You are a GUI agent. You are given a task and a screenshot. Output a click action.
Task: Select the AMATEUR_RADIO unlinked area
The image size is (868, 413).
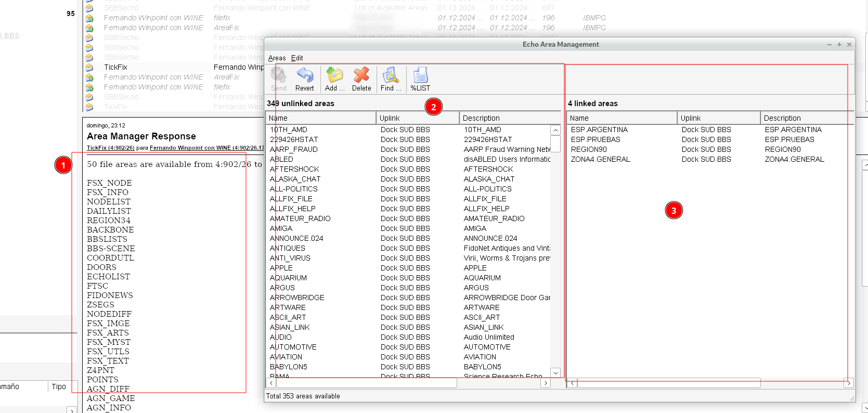click(x=300, y=218)
